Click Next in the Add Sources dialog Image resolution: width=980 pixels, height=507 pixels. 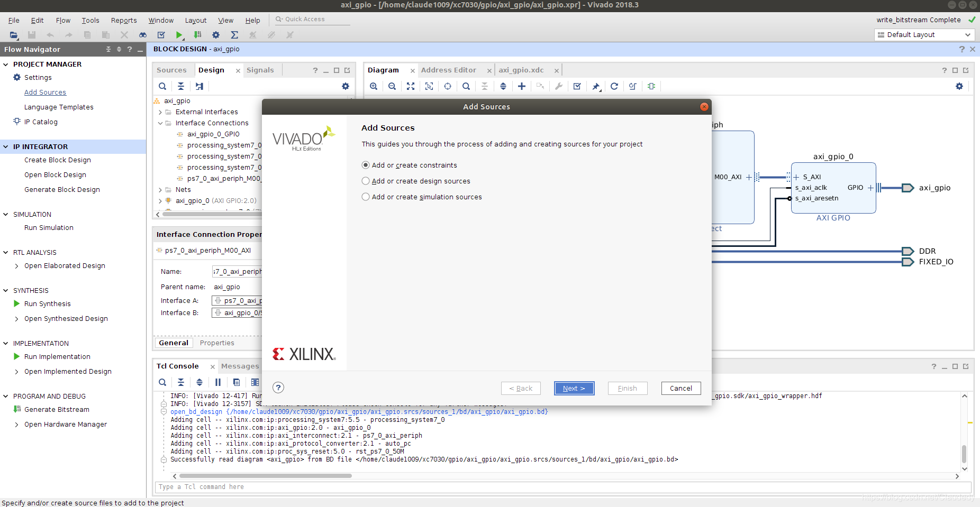[574, 388]
